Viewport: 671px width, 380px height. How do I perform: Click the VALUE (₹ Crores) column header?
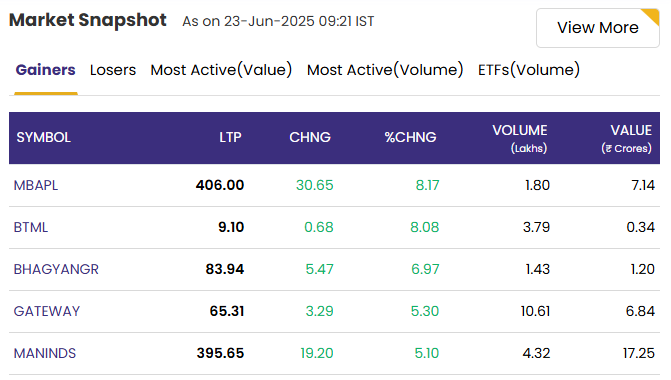[626, 139]
